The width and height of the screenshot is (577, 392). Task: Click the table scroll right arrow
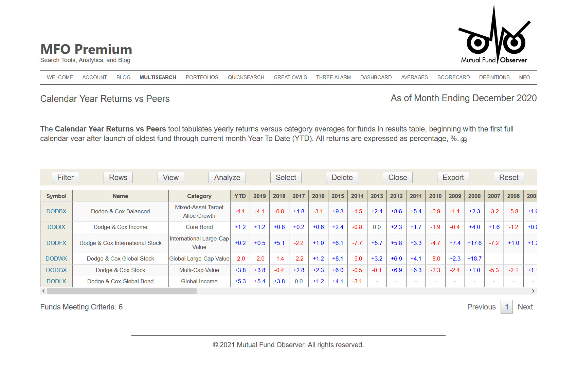click(x=533, y=291)
